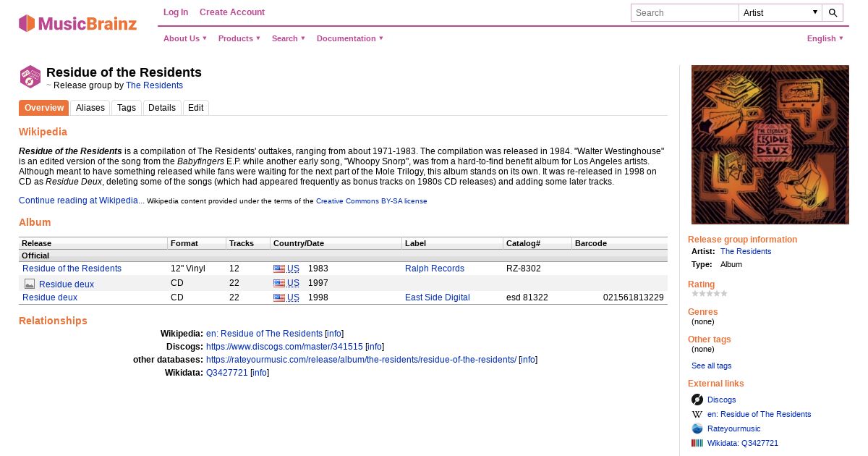Open the English language menu
This screenshot has height=456, width=868.
pos(825,38)
